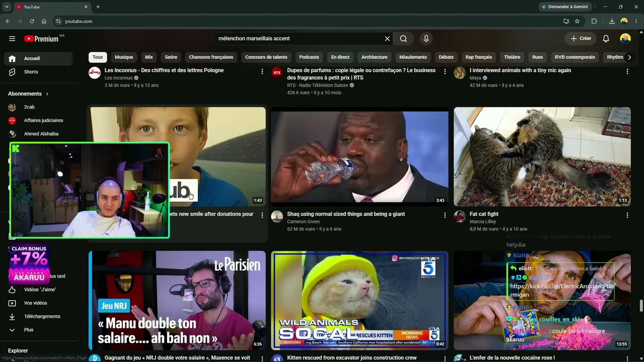The image size is (644, 362).
Task: Click the magnifier search button
Action: point(404,39)
